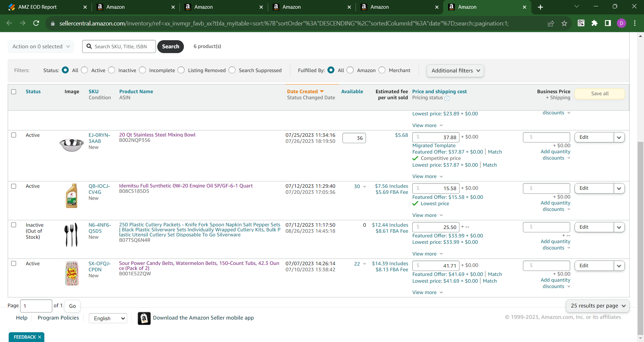Sort by Price and shipping cost header
This screenshot has height=342, width=644.
[x=439, y=92]
